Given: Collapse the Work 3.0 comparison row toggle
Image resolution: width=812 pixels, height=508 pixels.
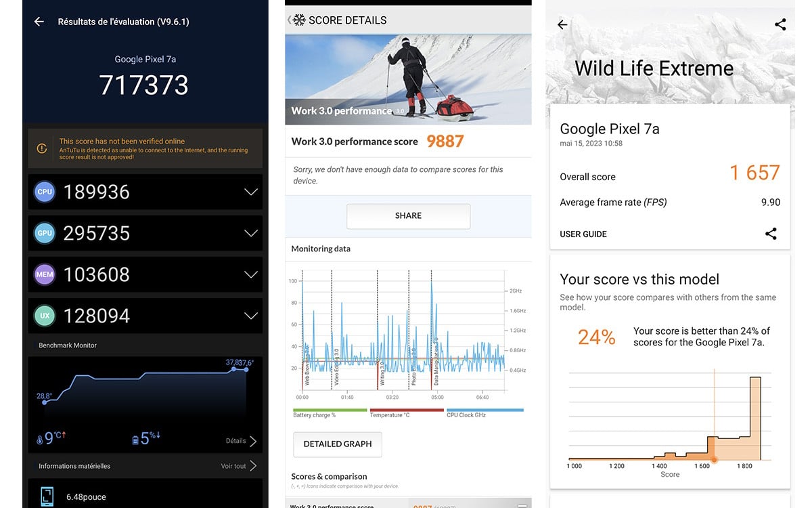Looking at the screenshot, I should coord(522,506).
